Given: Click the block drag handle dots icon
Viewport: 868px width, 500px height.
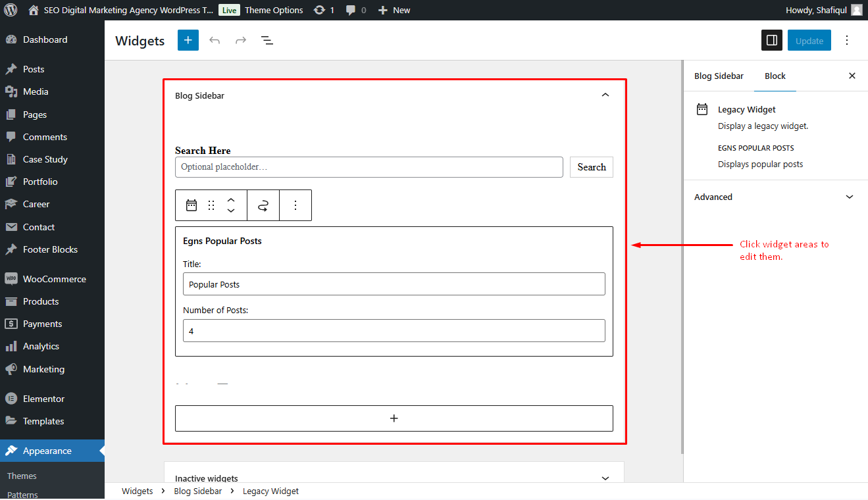Looking at the screenshot, I should [211, 205].
